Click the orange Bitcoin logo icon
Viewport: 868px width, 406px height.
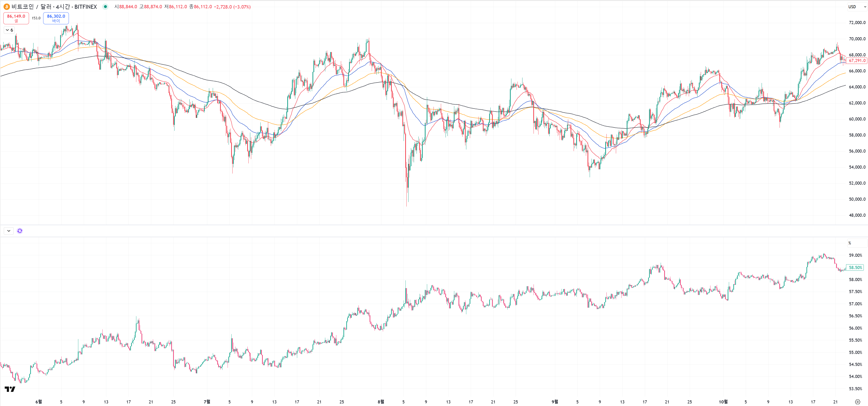point(6,7)
